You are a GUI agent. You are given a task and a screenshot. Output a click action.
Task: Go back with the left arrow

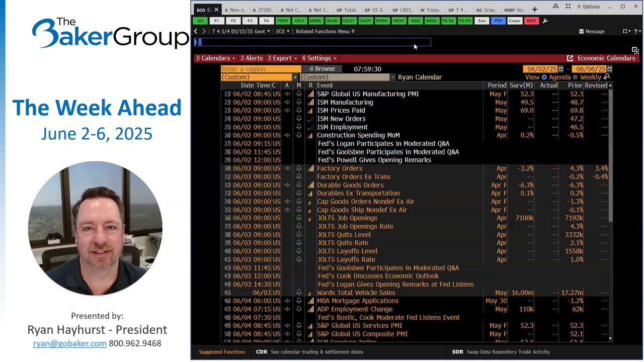coord(196,31)
